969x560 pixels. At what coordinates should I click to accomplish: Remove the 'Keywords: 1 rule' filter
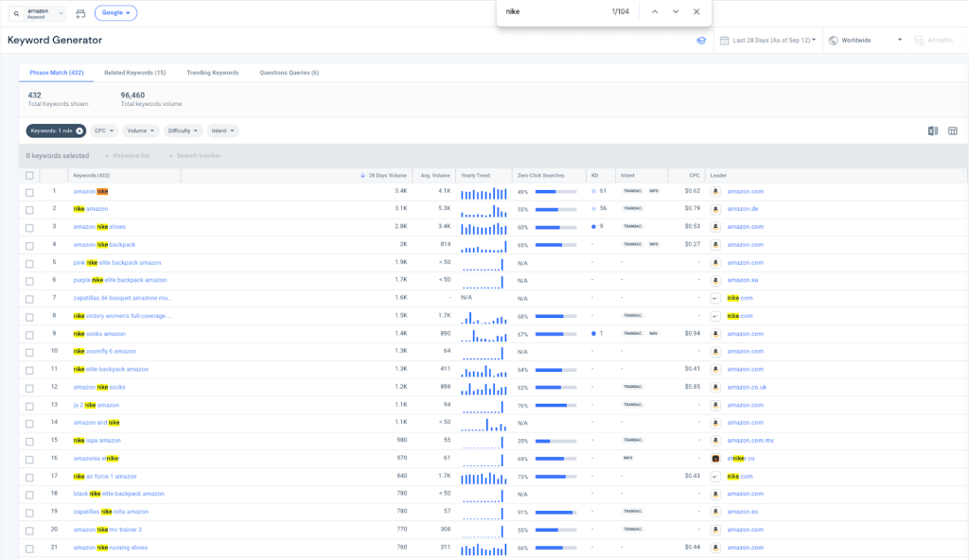79,131
